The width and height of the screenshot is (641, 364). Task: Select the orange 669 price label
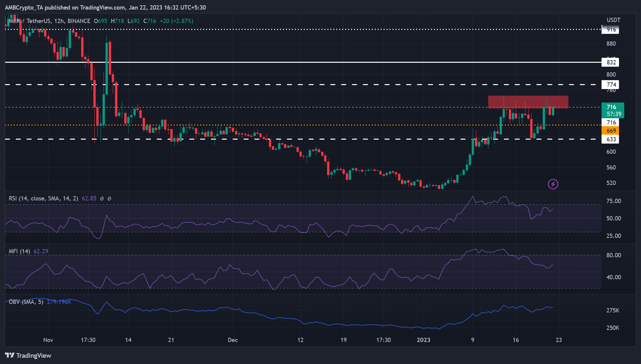click(610, 131)
